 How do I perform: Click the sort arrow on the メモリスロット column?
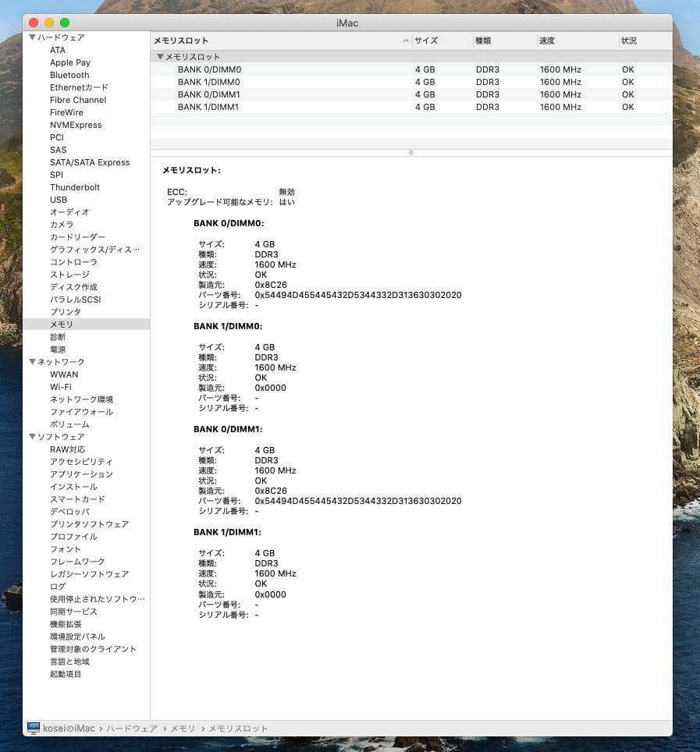click(x=405, y=40)
